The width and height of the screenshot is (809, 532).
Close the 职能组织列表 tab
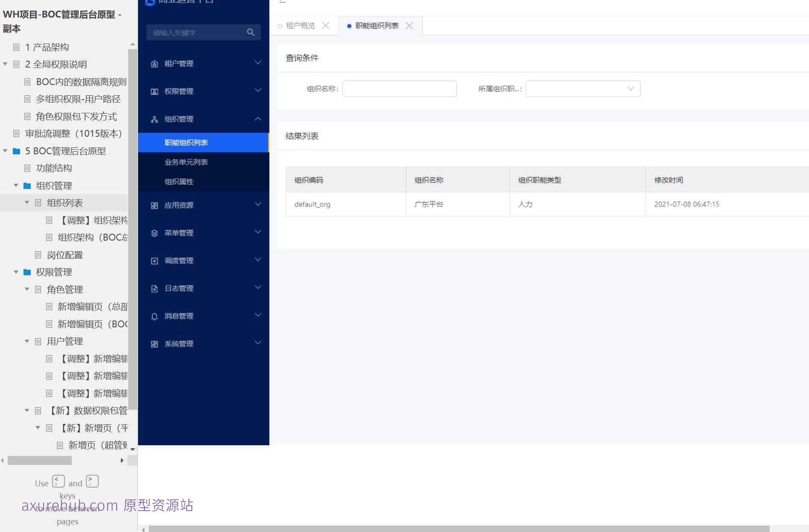click(x=409, y=25)
